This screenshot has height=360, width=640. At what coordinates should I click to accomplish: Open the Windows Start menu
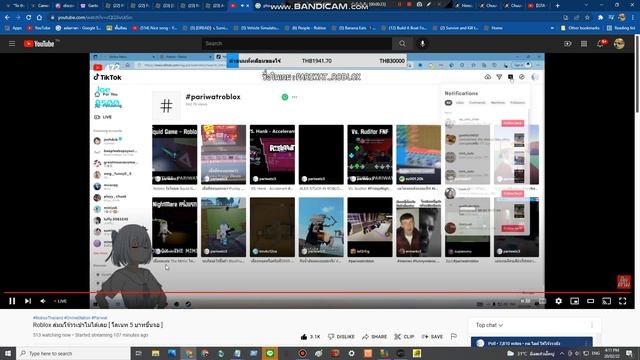8,353
